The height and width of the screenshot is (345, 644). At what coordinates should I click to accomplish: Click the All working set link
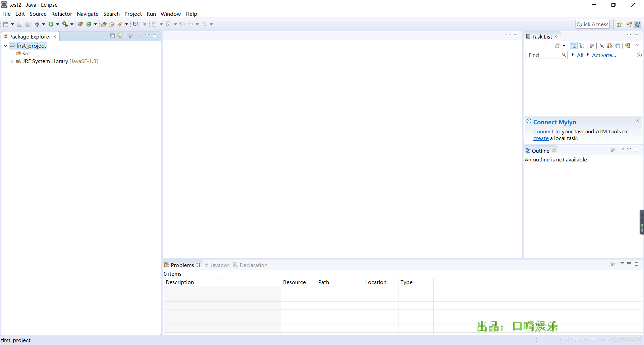pos(580,55)
